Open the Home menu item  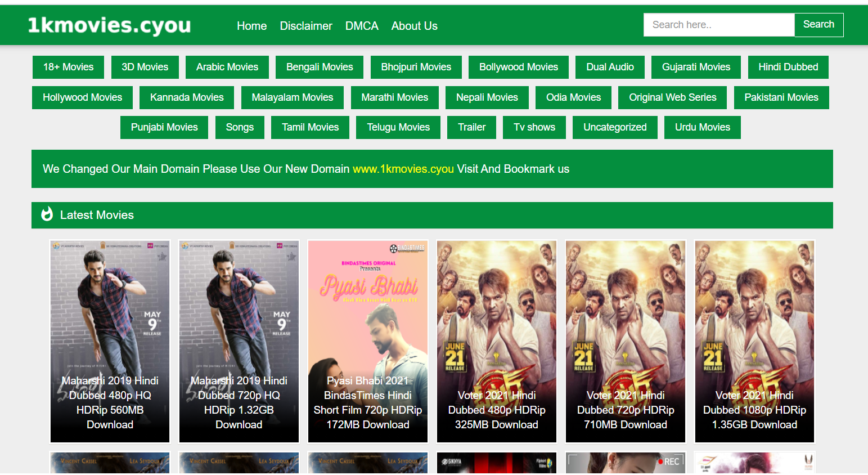[x=251, y=26]
